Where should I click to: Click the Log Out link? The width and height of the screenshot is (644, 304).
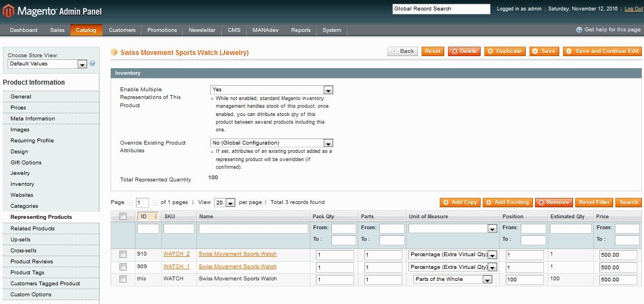tap(634, 9)
